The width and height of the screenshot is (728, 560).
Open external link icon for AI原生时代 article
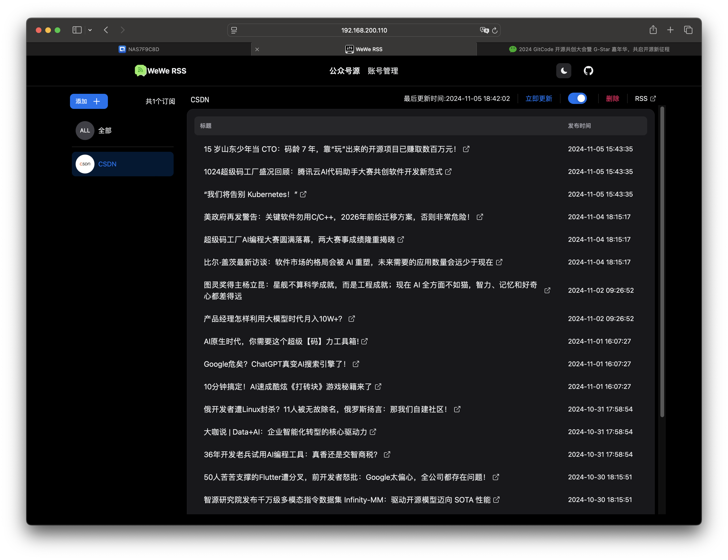pyautogui.click(x=364, y=341)
